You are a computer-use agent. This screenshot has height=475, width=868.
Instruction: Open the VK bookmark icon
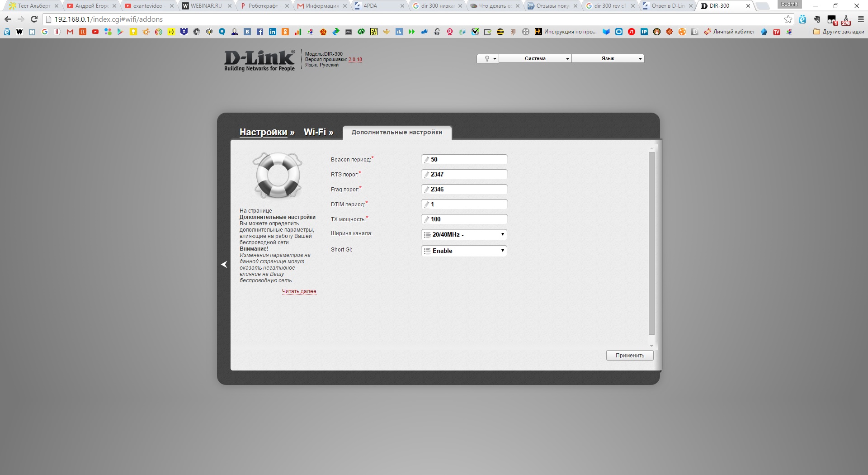[x=247, y=32]
